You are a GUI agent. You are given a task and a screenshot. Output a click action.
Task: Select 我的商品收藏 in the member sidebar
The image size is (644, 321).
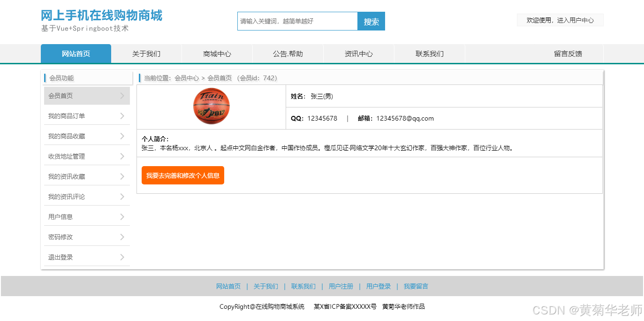87,136
